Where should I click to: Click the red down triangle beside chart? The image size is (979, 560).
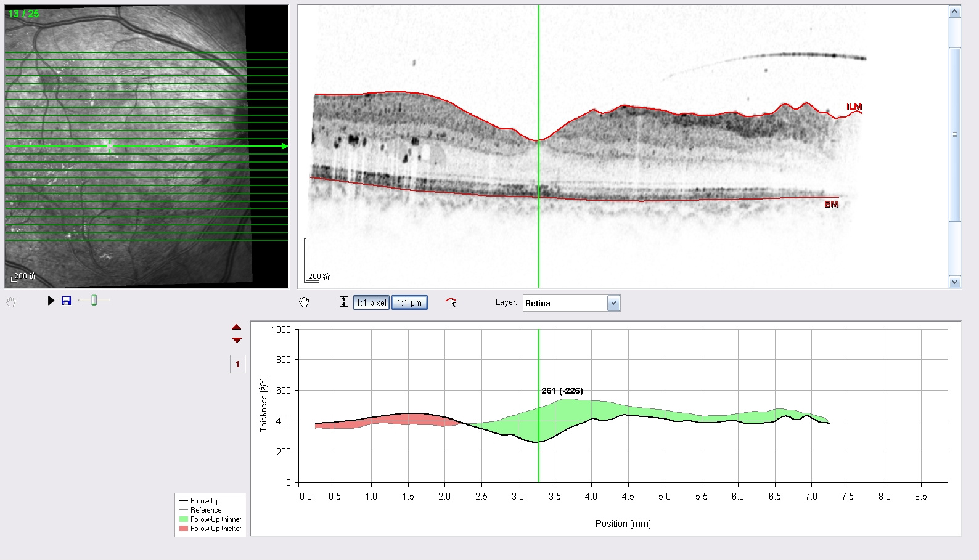(x=237, y=340)
